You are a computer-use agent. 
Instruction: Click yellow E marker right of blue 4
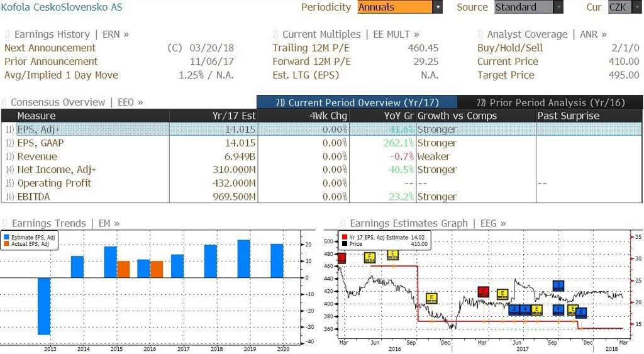pyautogui.click(x=536, y=309)
